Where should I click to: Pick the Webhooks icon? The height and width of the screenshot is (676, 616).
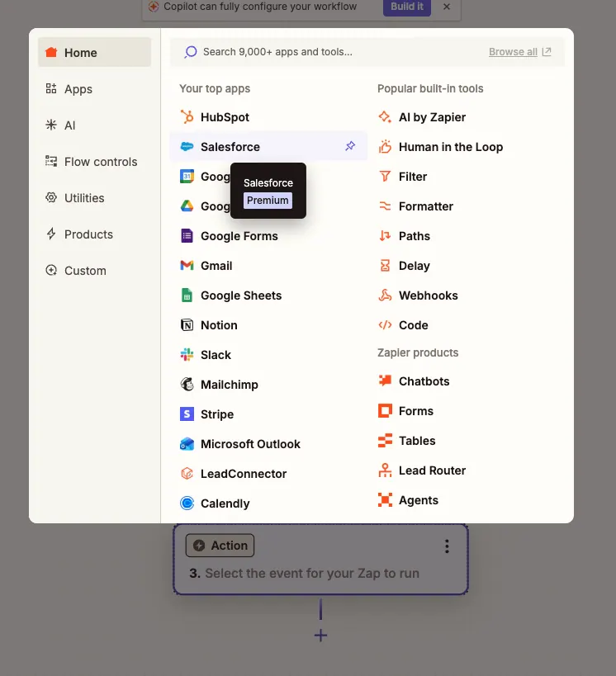[x=385, y=295]
